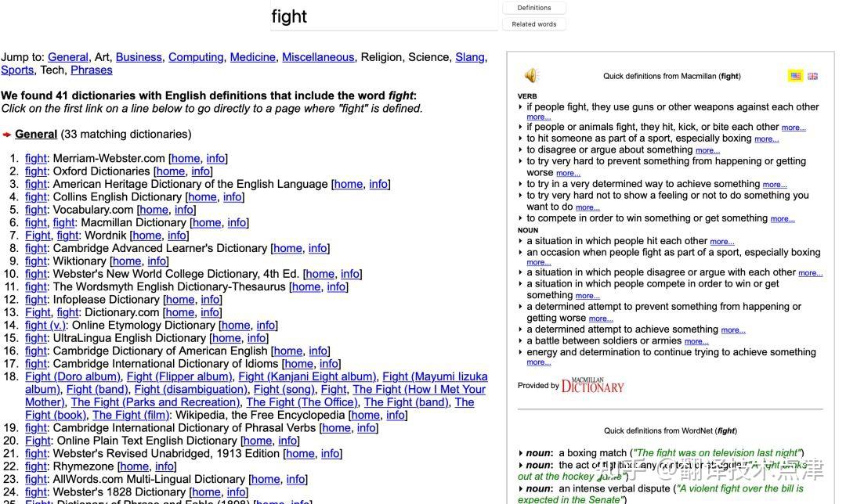Image resolution: width=846 pixels, height=504 pixels.
Task: Select the US flag definitions icon
Action: click(x=795, y=76)
